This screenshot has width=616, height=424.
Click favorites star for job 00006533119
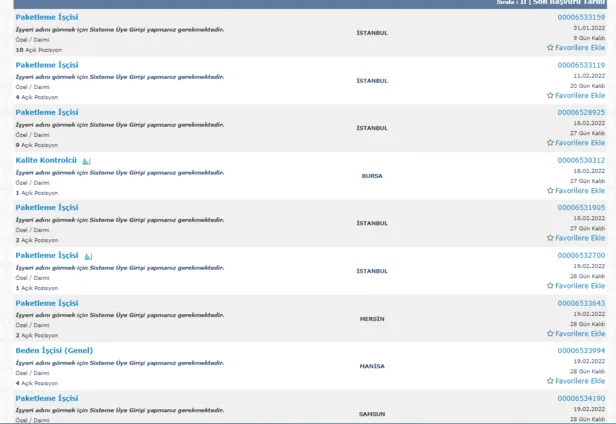click(550, 95)
